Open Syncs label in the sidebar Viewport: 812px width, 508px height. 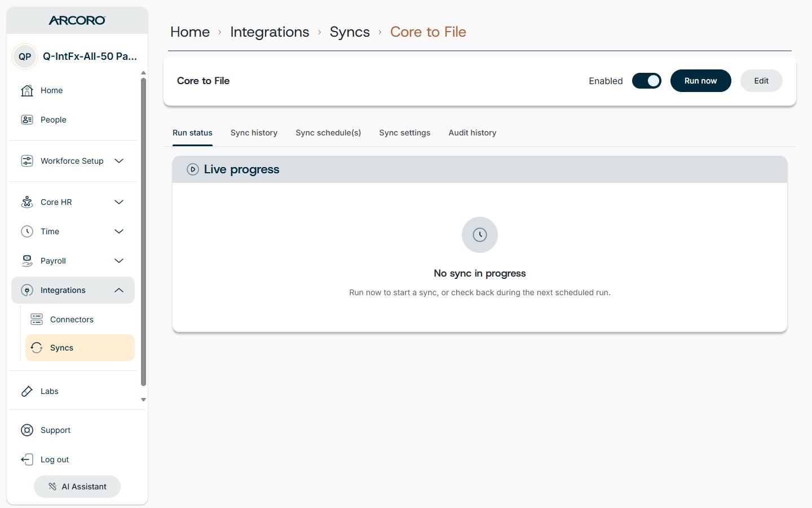point(61,348)
